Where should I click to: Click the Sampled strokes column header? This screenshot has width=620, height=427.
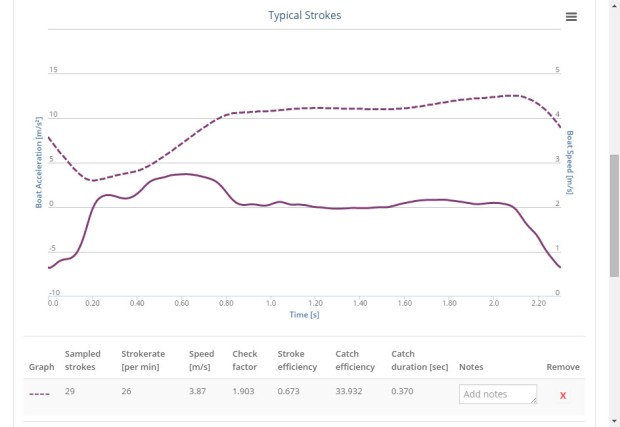pos(83,360)
